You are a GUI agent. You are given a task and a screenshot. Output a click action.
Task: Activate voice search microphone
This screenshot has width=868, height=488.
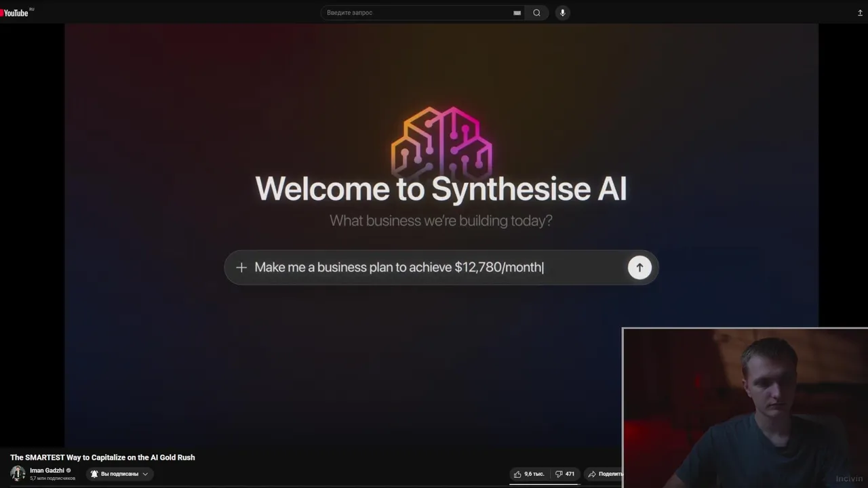(x=562, y=12)
